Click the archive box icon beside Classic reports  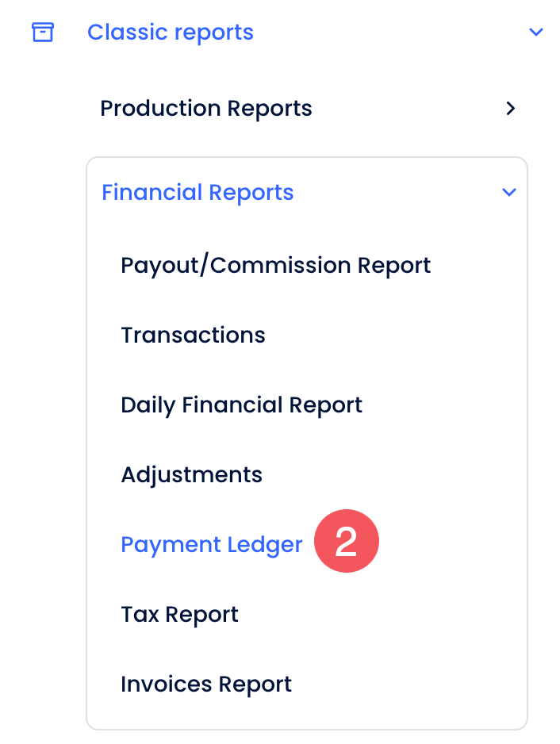pos(42,33)
